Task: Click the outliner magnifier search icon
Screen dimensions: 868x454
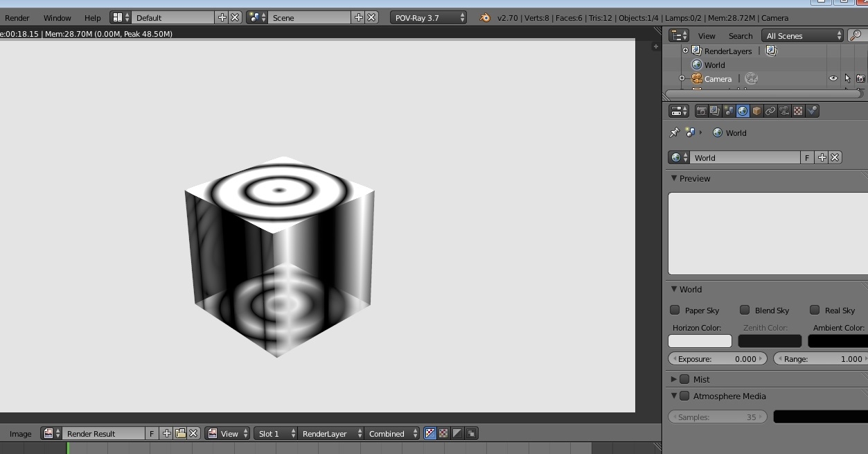Action: pos(857,35)
